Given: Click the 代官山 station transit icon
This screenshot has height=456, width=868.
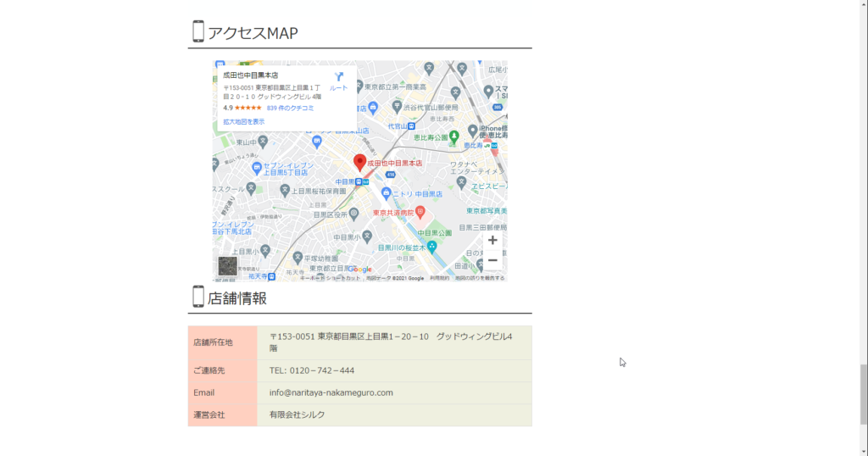Looking at the screenshot, I should point(411,126).
